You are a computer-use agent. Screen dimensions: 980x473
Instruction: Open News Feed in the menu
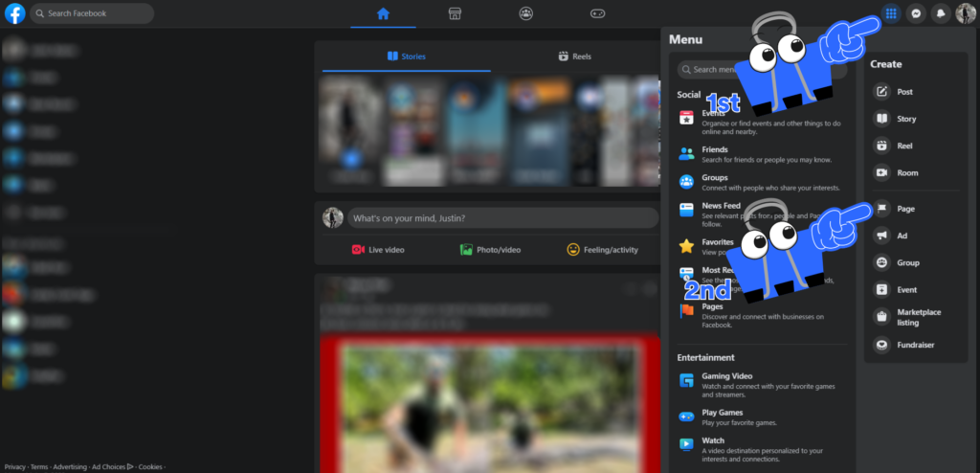click(x=761, y=214)
